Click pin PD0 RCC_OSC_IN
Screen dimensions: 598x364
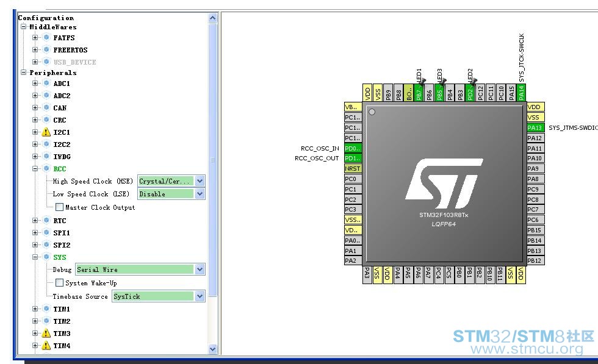(x=353, y=148)
